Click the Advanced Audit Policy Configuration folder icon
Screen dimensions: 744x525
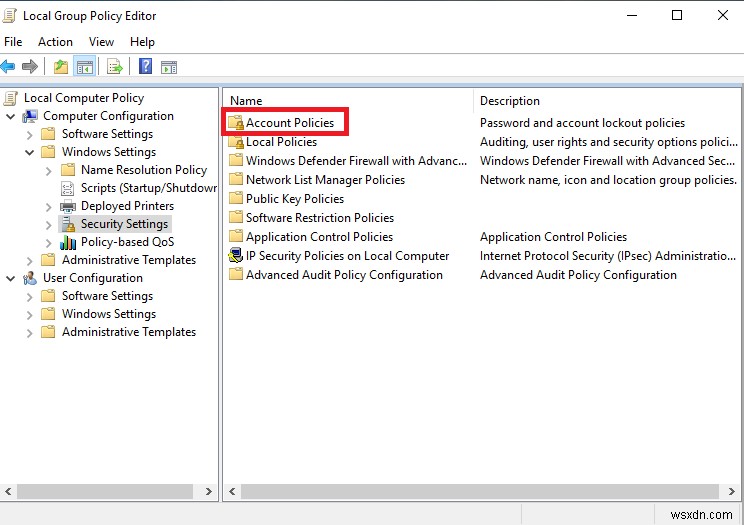click(235, 274)
